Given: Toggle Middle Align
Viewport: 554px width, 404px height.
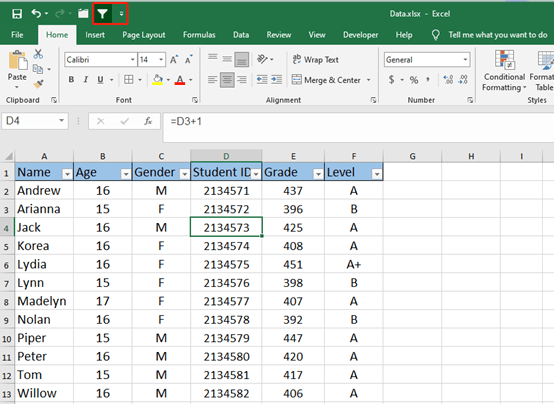Looking at the screenshot, I should pyautogui.click(x=227, y=59).
